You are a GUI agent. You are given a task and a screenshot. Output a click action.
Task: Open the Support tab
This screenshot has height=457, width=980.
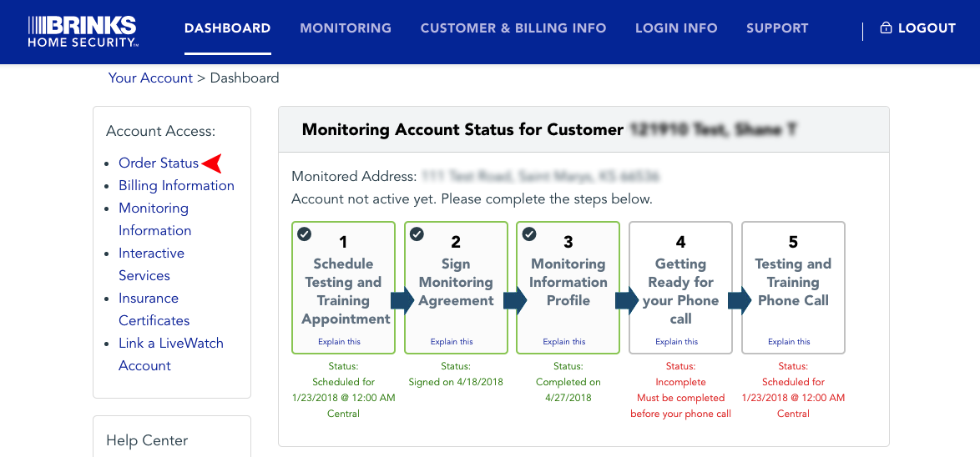point(777,28)
